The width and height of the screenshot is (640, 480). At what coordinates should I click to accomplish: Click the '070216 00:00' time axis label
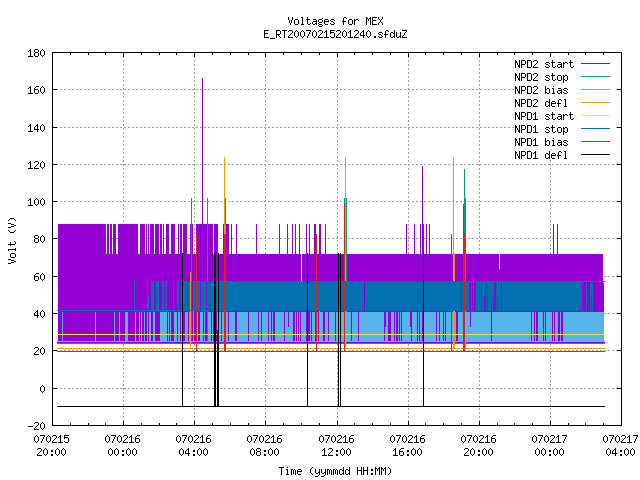[122, 446]
